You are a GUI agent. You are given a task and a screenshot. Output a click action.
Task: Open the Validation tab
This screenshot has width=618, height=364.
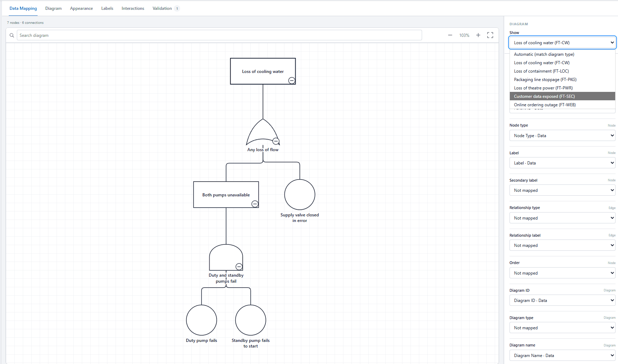click(166, 8)
